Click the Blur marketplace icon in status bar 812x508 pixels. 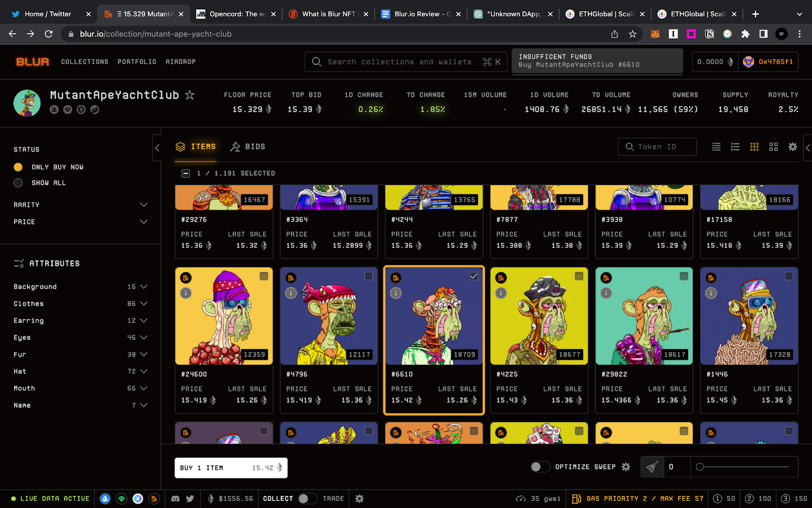154,499
